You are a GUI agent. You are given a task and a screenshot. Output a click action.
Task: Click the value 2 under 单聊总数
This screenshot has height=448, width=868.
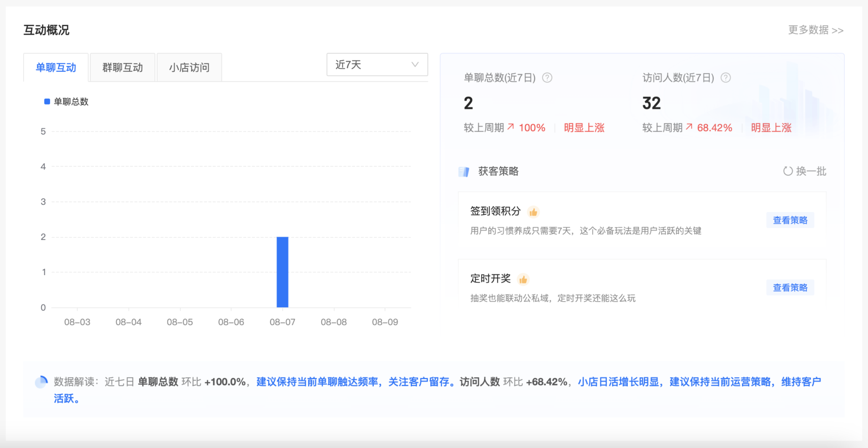click(x=468, y=103)
